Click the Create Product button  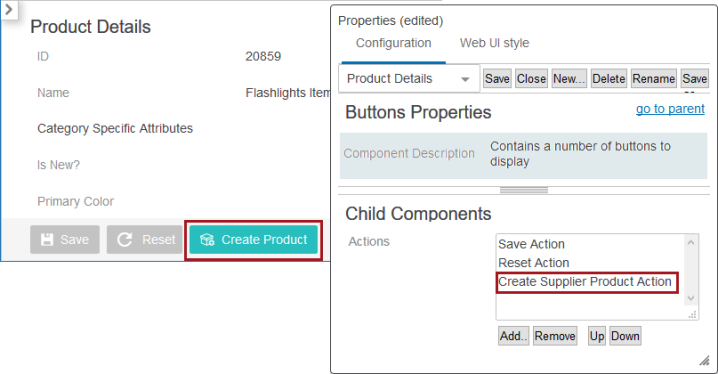(x=253, y=239)
